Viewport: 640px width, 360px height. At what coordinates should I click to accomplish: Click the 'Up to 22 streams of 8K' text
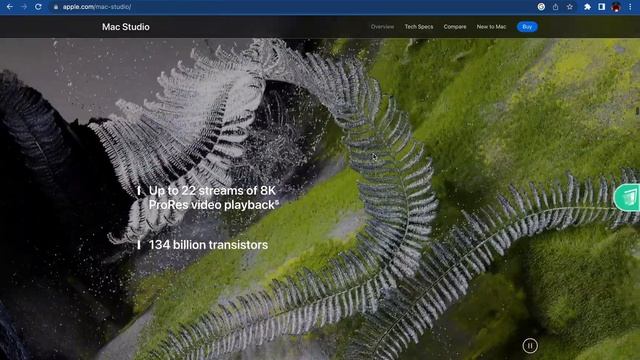point(212,191)
